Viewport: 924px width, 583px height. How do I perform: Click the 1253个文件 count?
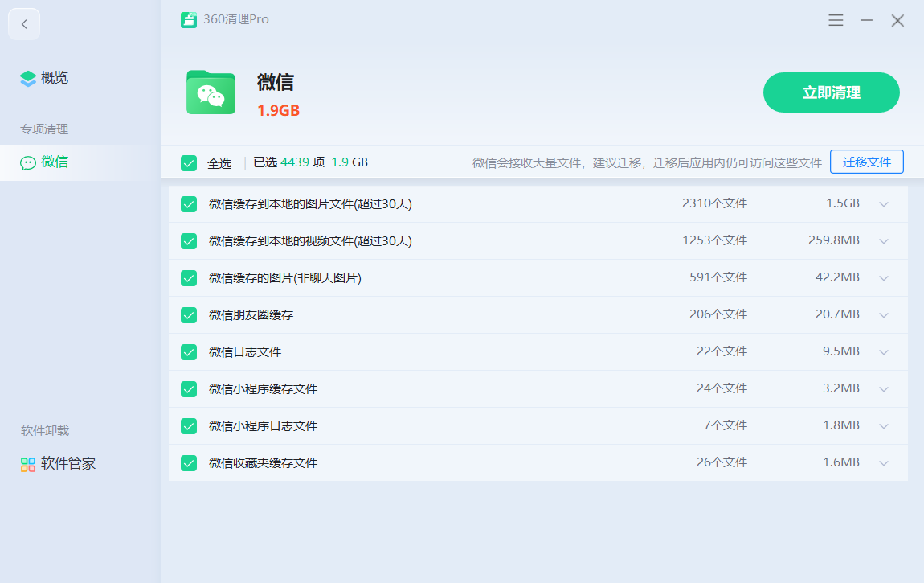tap(715, 240)
